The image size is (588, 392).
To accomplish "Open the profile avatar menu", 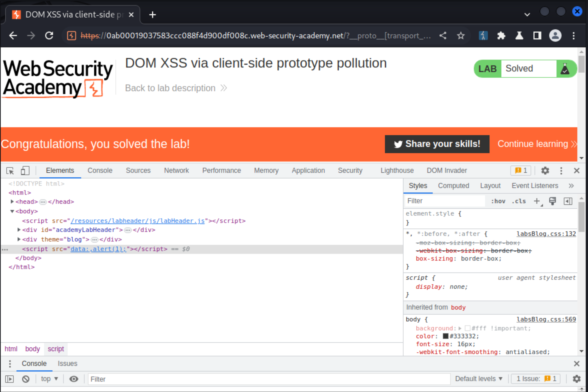I will [x=555, y=36].
